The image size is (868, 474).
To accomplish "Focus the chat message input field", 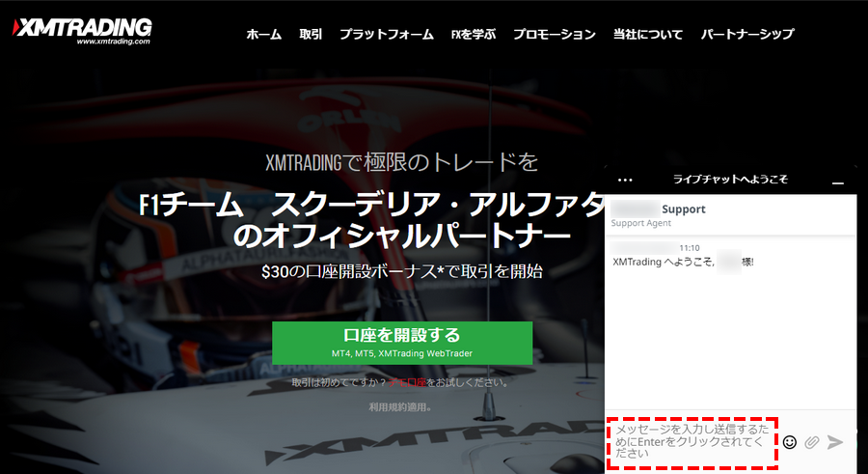I will 692,442.
